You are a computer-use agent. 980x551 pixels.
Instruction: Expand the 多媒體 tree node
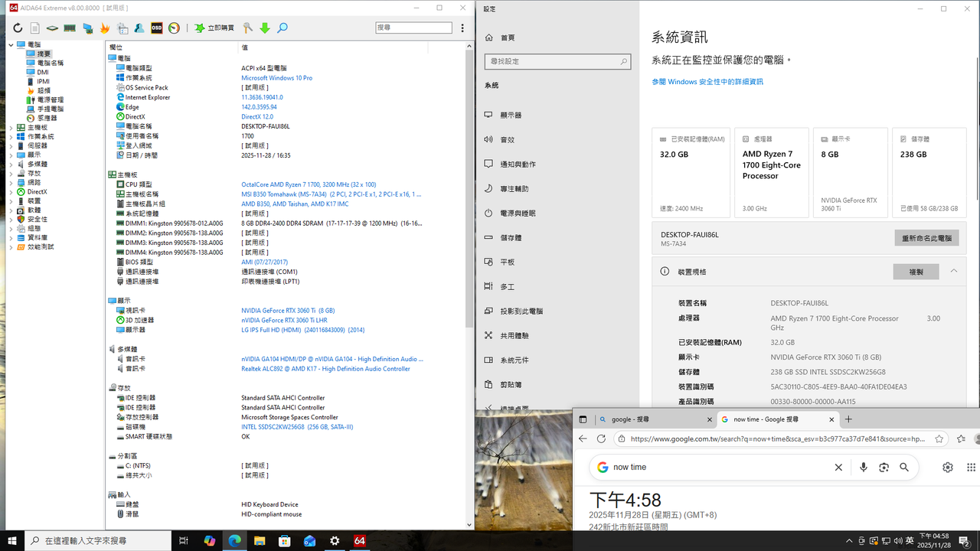click(11, 164)
